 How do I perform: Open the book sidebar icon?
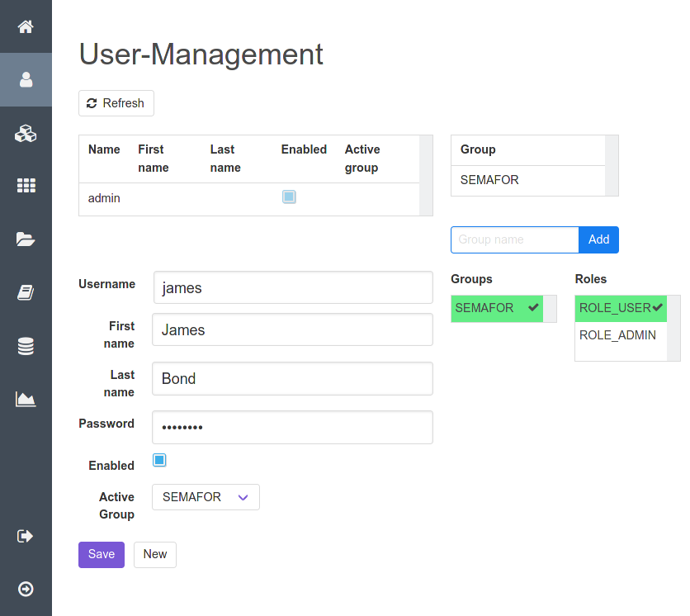coord(26,292)
